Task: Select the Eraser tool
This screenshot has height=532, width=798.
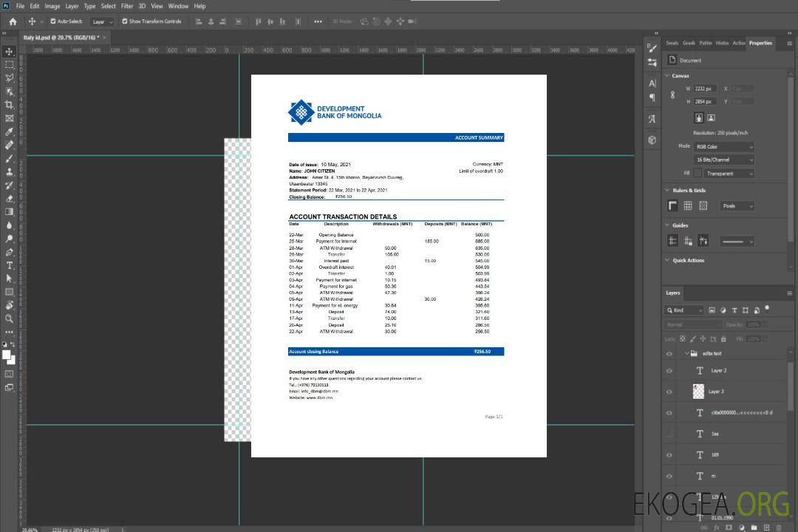Action: tap(9, 199)
